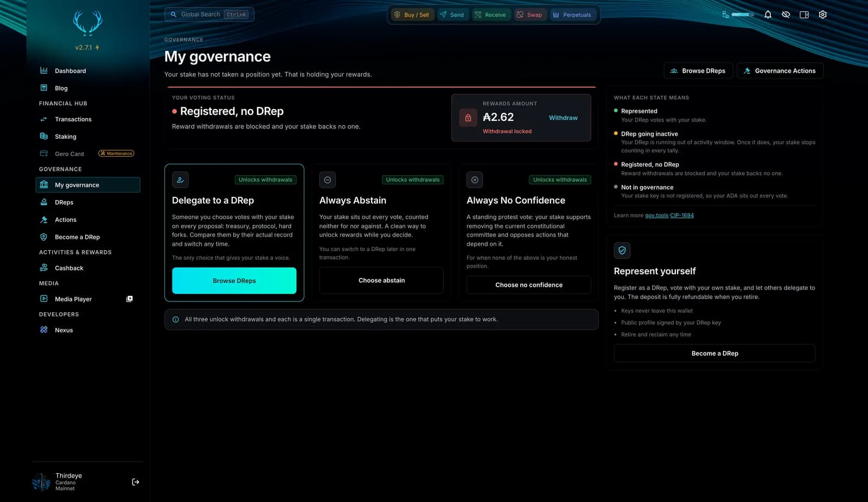
Task: Open Perpetuals from the top toolbar
Action: (x=572, y=15)
